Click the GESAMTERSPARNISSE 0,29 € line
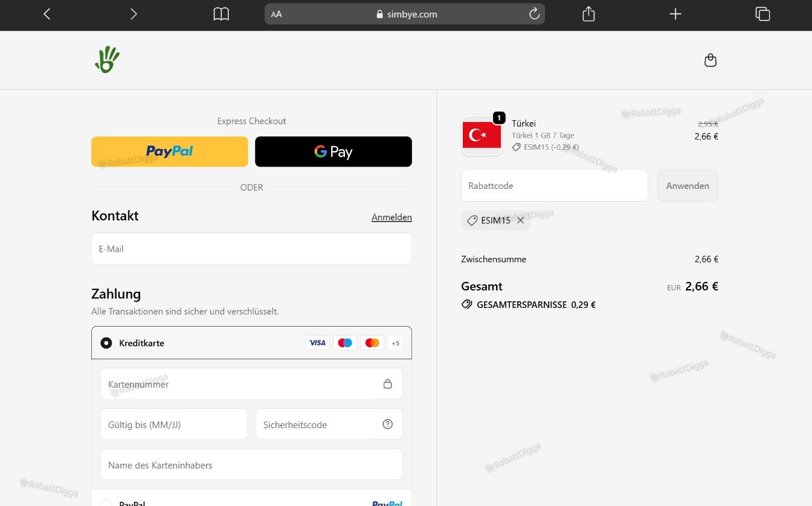The width and height of the screenshot is (812, 506). pyautogui.click(x=529, y=305)
